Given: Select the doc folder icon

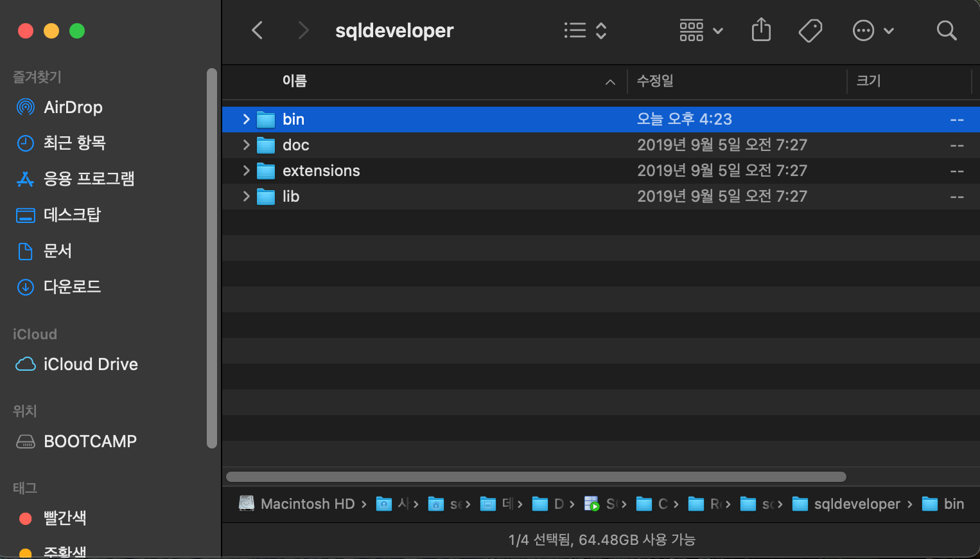Looking at the screenshot, I should coord(266,145).
